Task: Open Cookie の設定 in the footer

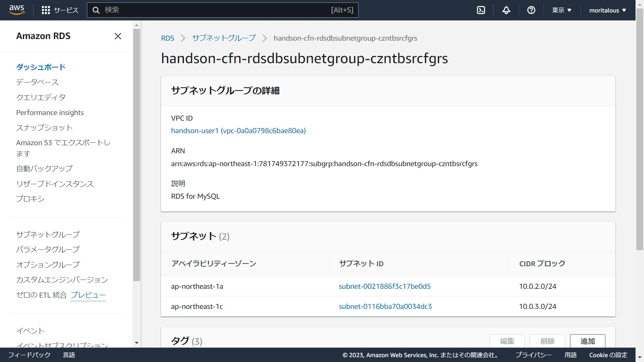Action: coord(608,355)
